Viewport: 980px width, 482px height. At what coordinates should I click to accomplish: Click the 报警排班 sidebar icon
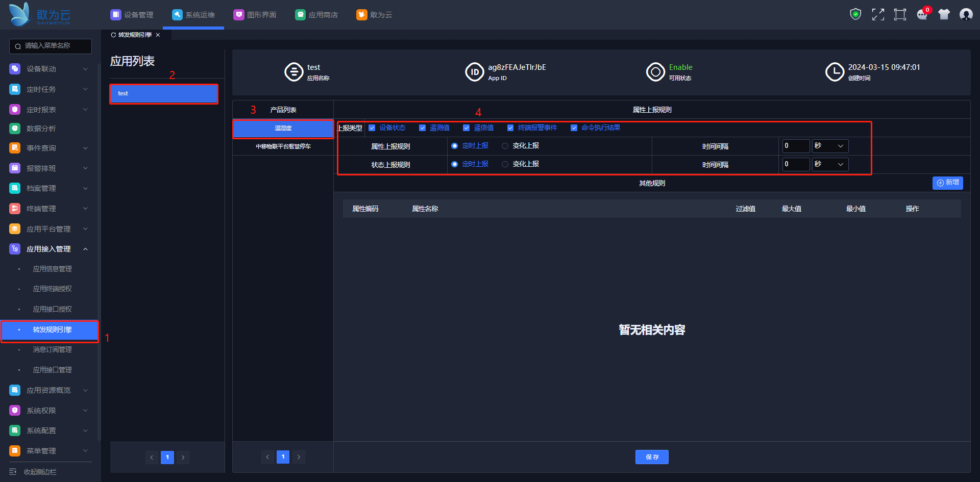click(15, 168)
